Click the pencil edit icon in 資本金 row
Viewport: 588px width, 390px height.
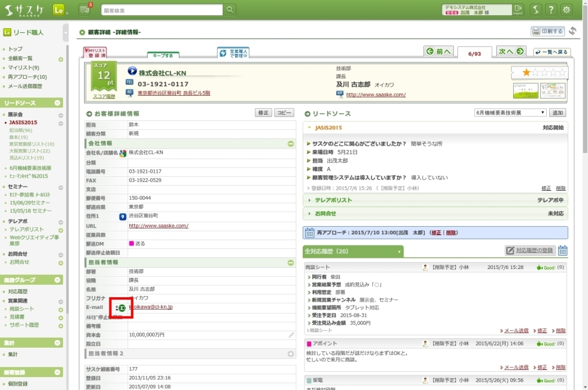pyautogui.click(x=291, y=335)
